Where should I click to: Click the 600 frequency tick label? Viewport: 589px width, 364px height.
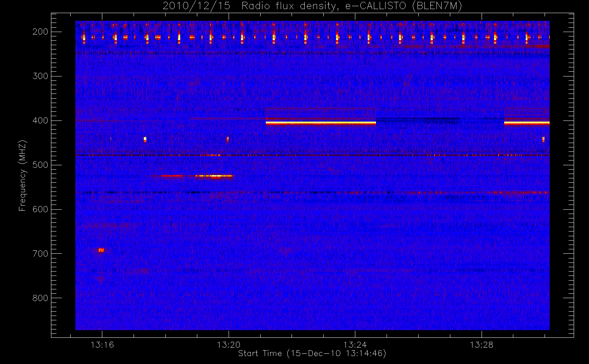click(40, 209)
